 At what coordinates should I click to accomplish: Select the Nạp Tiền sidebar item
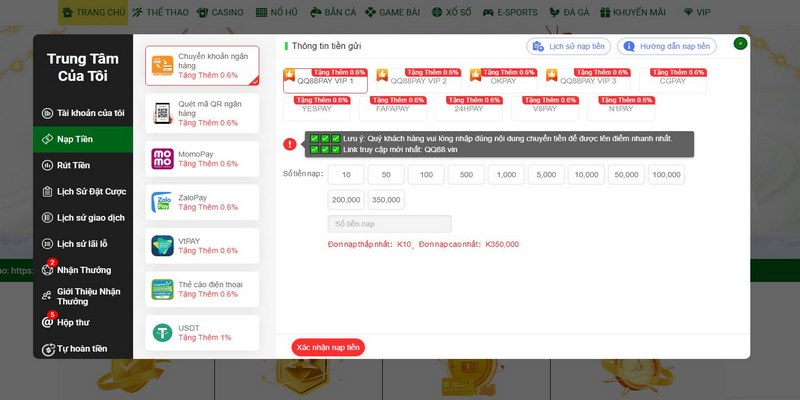[83, 139]
